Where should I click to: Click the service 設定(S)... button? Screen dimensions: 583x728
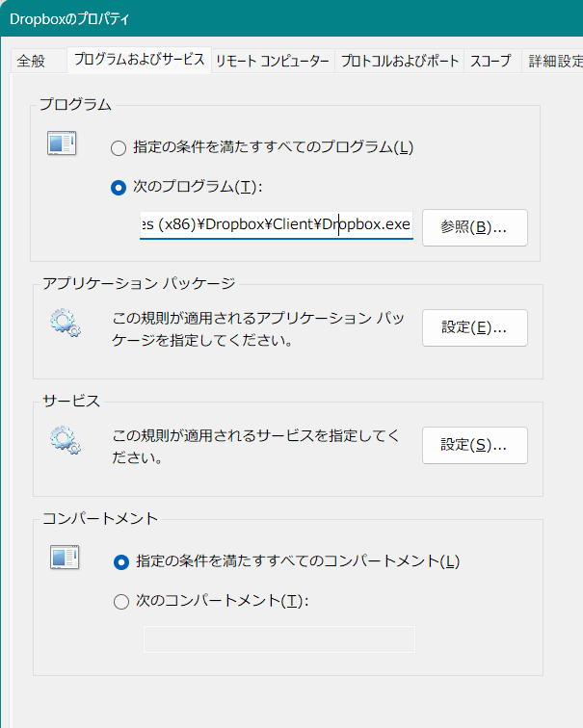[474, 445]
